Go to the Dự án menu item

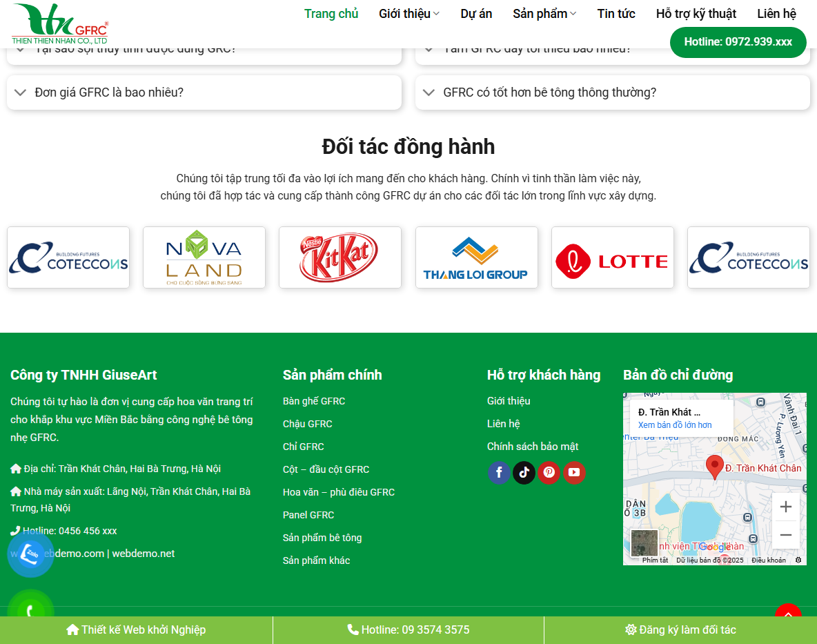(x=476, y=13)
